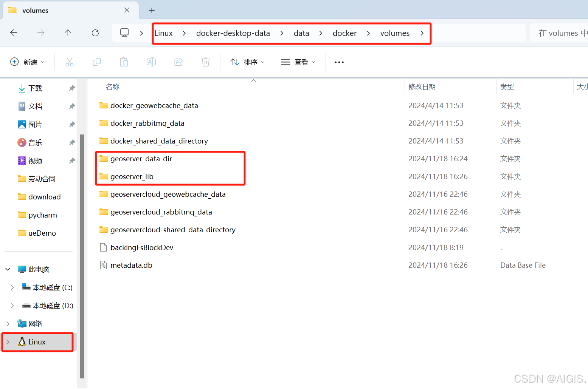Collapse the 此电脑 tree node
This screenshot has height=389, width=588.
8,269
